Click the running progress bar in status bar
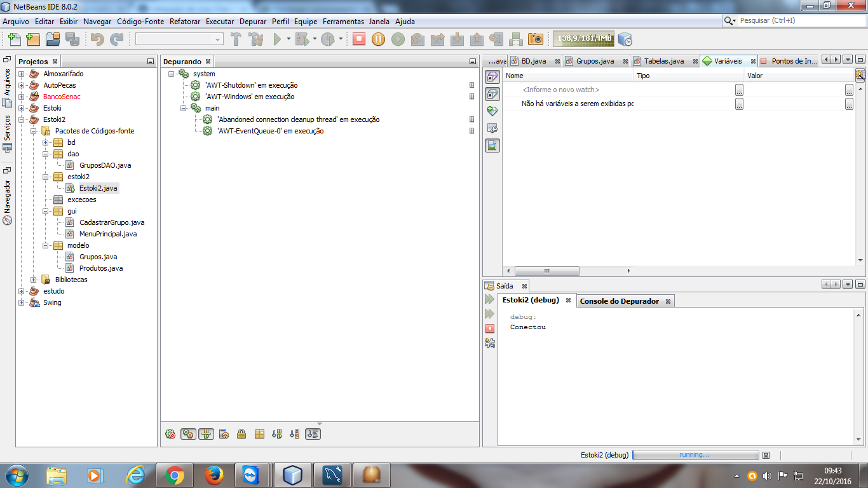The height and width of the screenshot is (488, 868). point(696,455)
